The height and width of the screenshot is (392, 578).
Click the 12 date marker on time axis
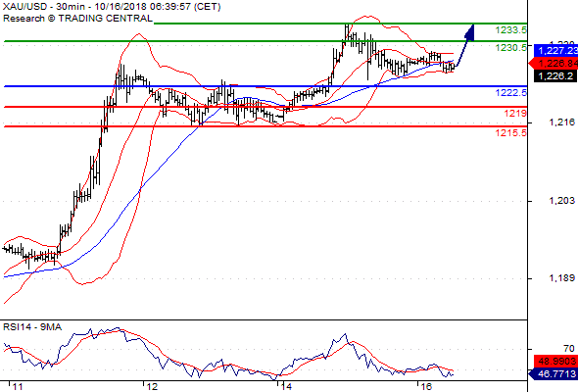pyautogui.click(x=152, y=387)
